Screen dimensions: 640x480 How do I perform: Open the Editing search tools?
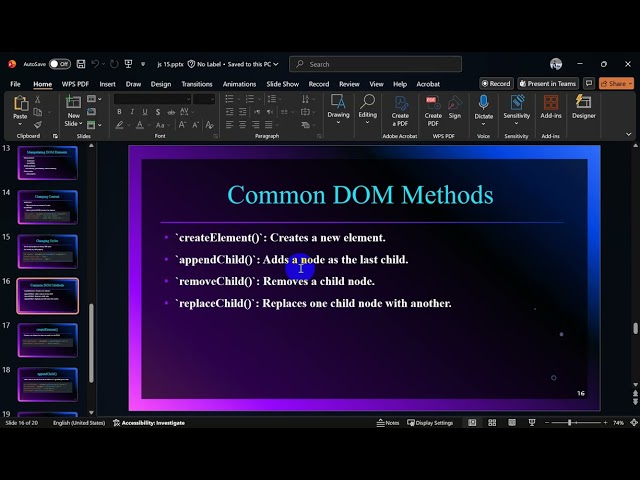click(367, 109)
